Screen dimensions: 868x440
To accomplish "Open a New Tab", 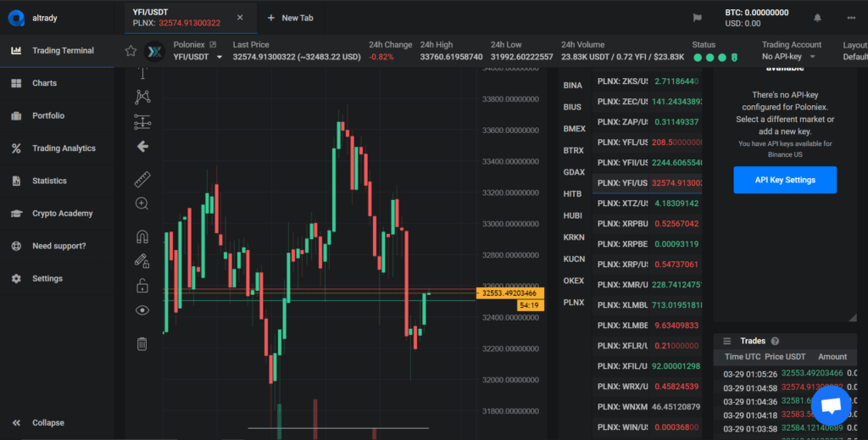I will click(291, 19).
